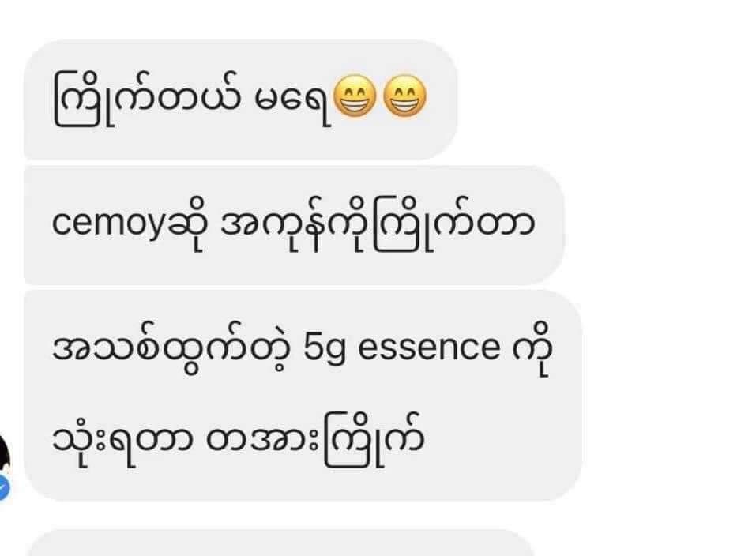Viewport: 756px width, 556px height.
Task: Select the message mentioning 5g essence
Action: tap(303, 396)
